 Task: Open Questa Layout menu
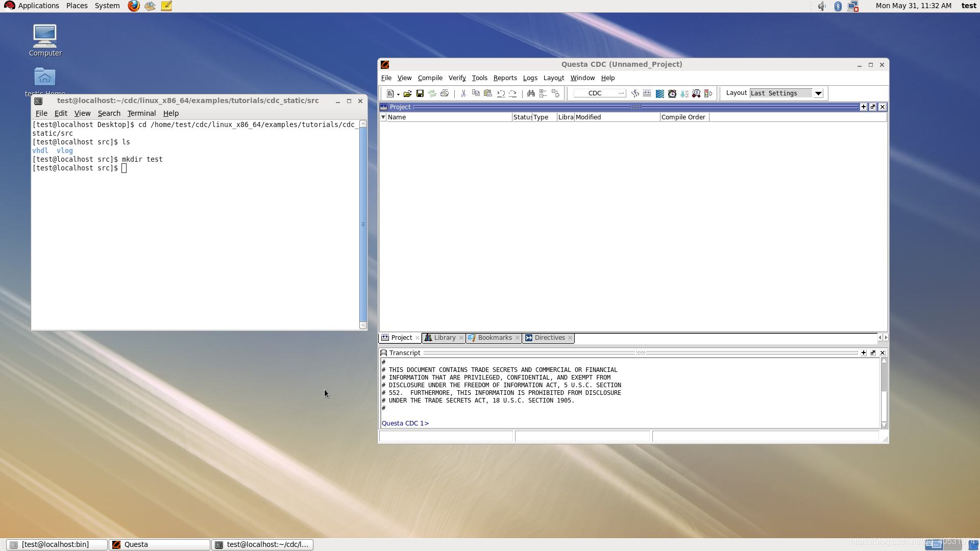pos(554,78)
